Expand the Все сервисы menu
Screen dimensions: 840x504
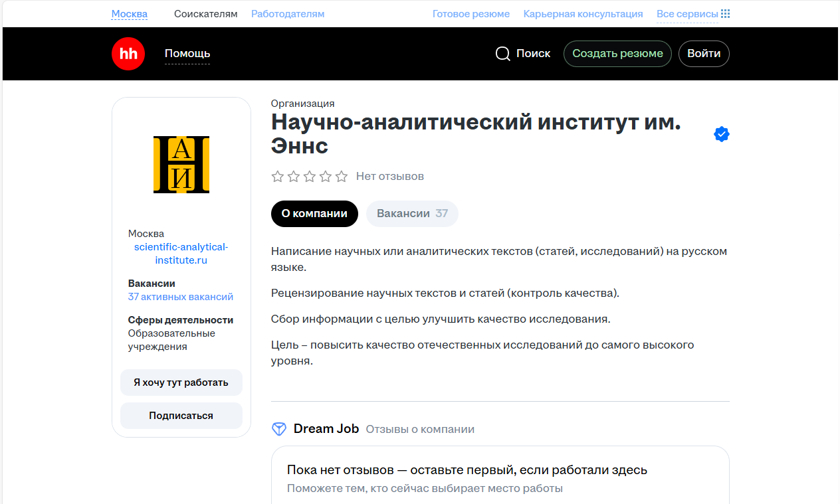click(687, 14)
